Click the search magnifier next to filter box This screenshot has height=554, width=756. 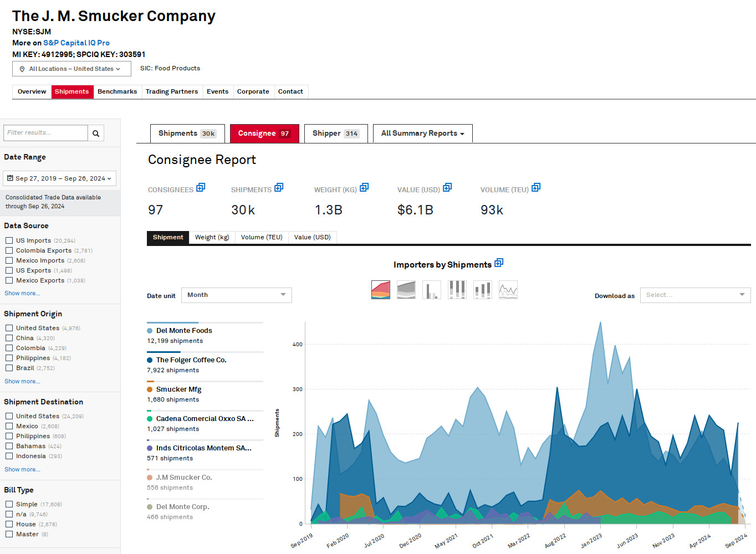point(95,132)
